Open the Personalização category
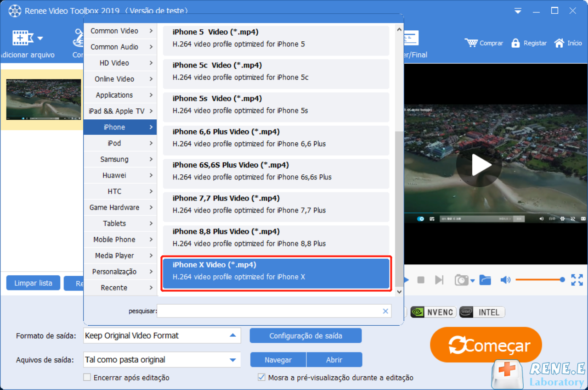588x390 pixels. (120, 272)
